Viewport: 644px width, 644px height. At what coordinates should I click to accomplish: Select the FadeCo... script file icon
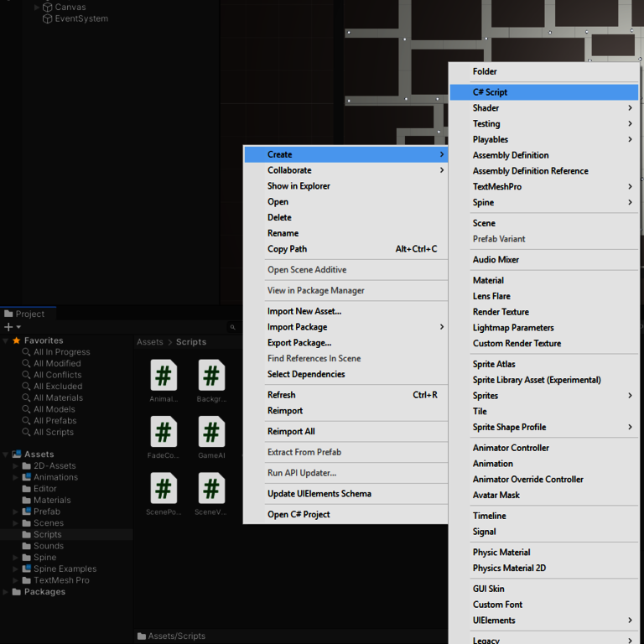pyautogui.click(x=164, y=431)
